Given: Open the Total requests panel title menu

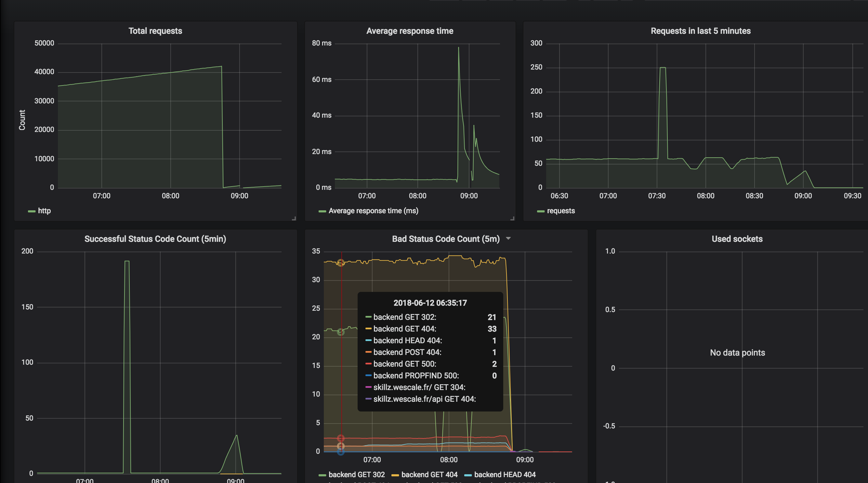Looking at the screenshot, I should (155, 31).
